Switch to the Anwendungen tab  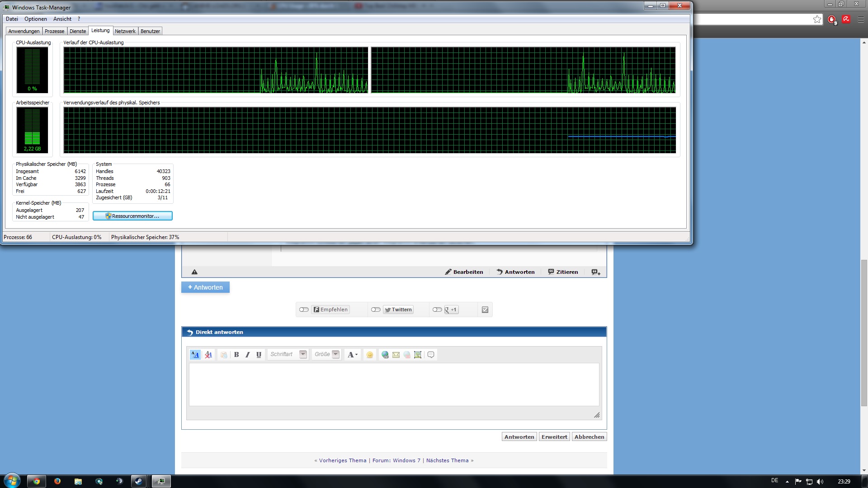click(x=24, y=31)
